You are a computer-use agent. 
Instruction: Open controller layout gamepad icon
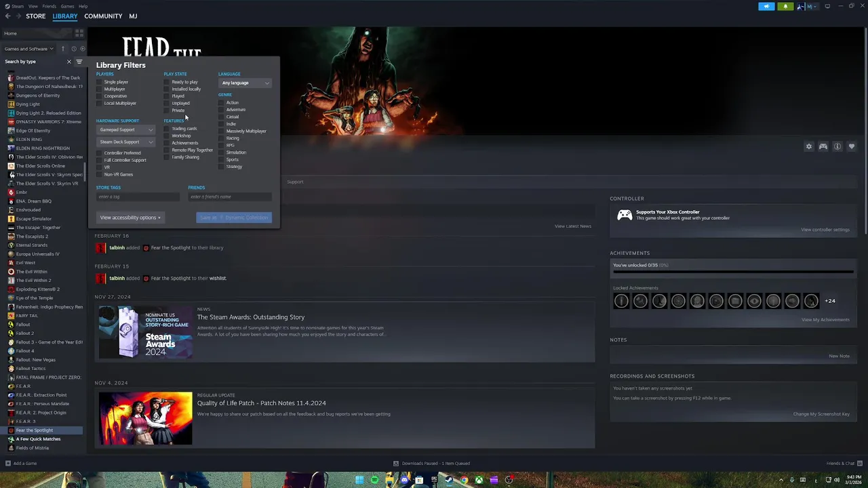pyautogui.click(x=823, y=146)
